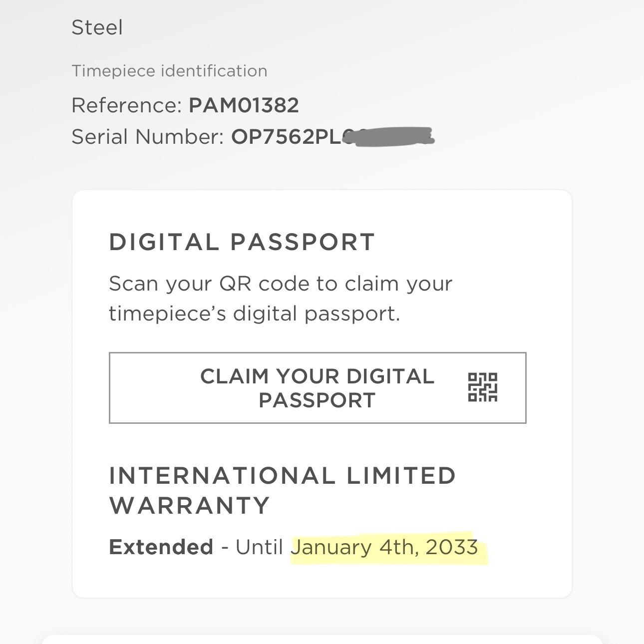Click the timepiece's digital passport text line
The image size is (644, 644).
pos(254,314)
